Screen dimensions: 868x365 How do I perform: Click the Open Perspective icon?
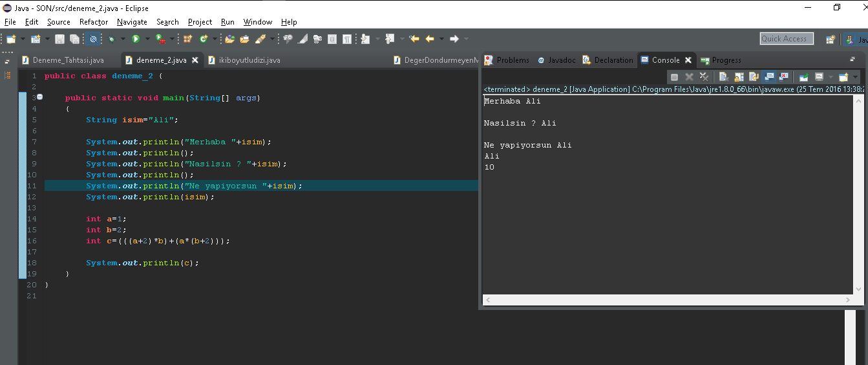click(831, 39)
